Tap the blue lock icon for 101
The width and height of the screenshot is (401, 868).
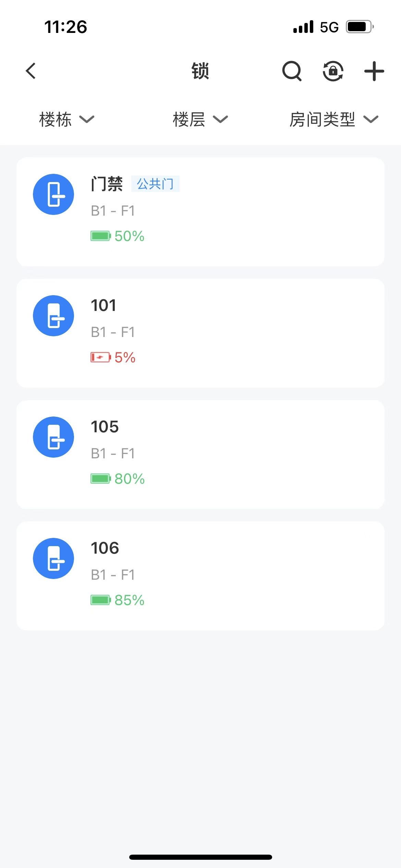[x=53, y=316]
